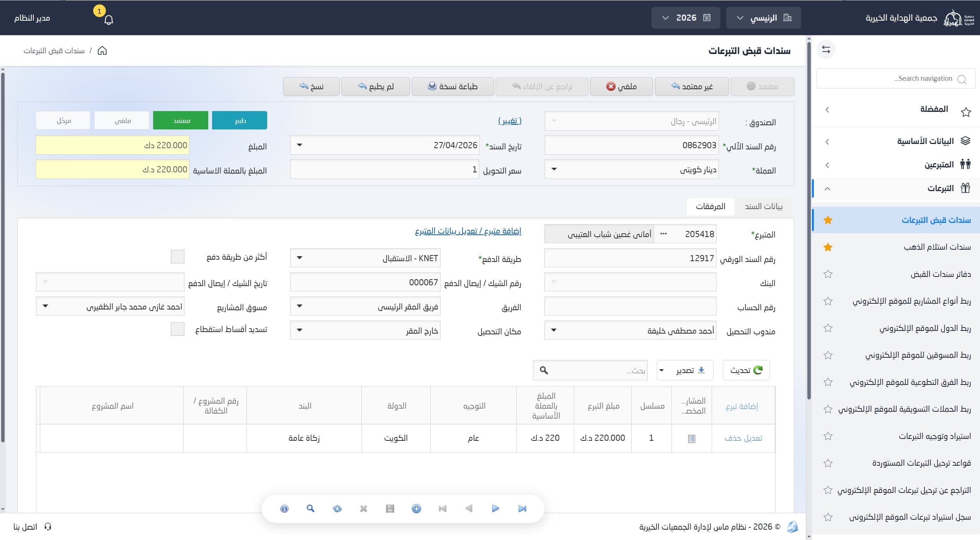Open the الرئيسي branch dropdown

tap(763, 18)
